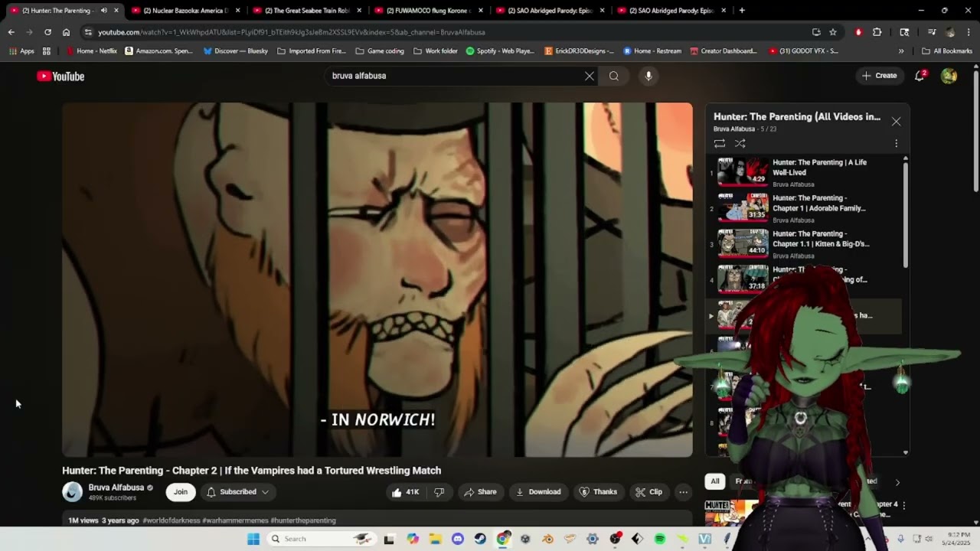Join the Bruva Alfabusa channel membership
Image resolution: width=980 pixels, height=551 pixels.
tap(181, 492)
